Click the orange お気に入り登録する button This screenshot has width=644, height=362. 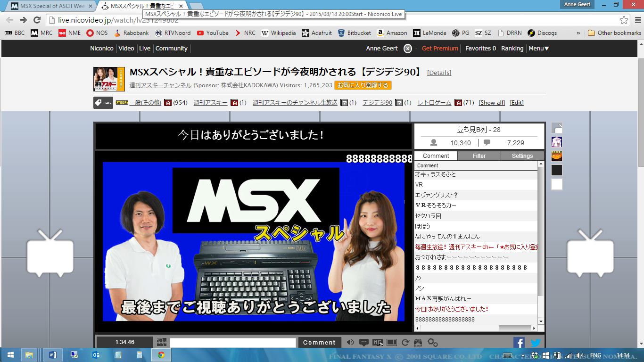[363, 85]
